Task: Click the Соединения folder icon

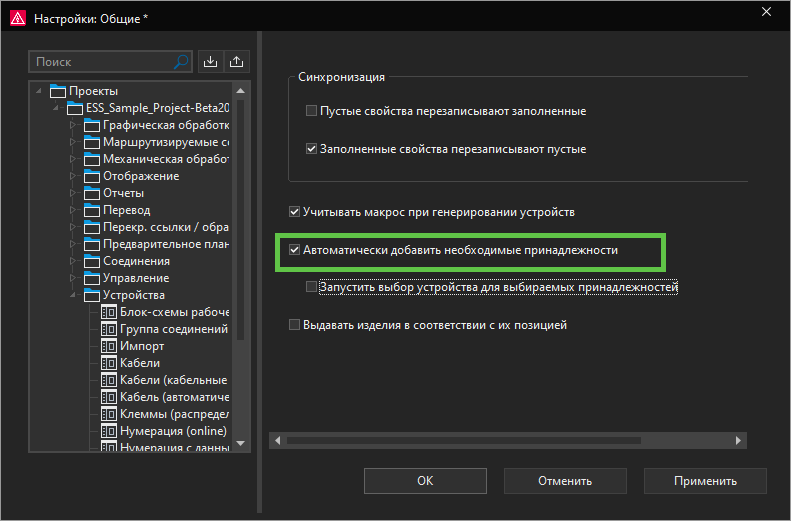Action: 92,261
